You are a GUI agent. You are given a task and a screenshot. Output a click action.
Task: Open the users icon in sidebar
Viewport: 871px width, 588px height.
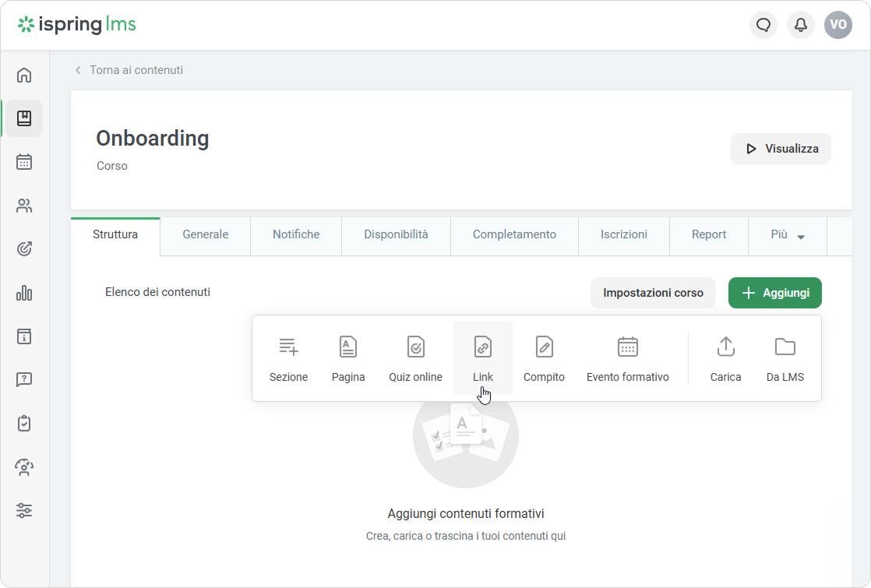(24, 206)
